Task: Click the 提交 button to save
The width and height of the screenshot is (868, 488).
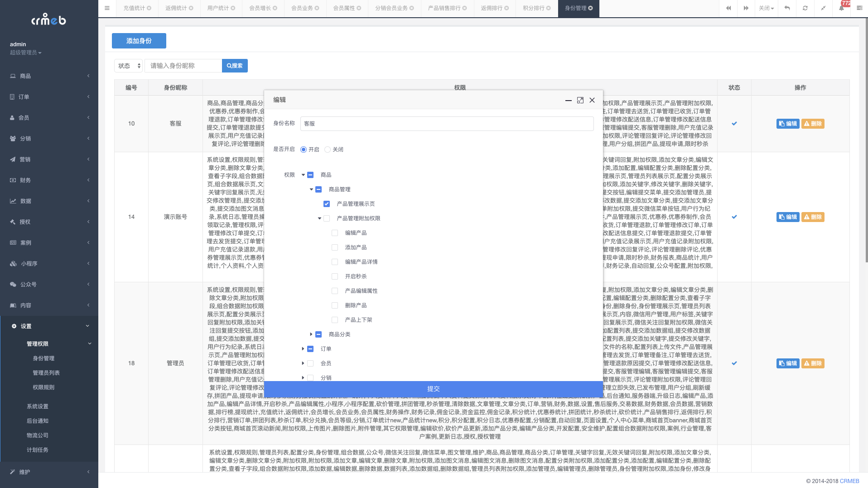Action: coord(433,388)
